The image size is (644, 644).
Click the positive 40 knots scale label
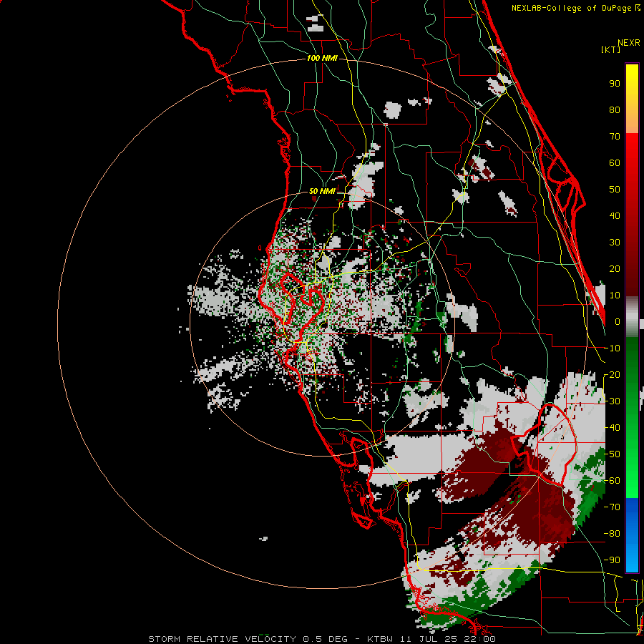615,216
